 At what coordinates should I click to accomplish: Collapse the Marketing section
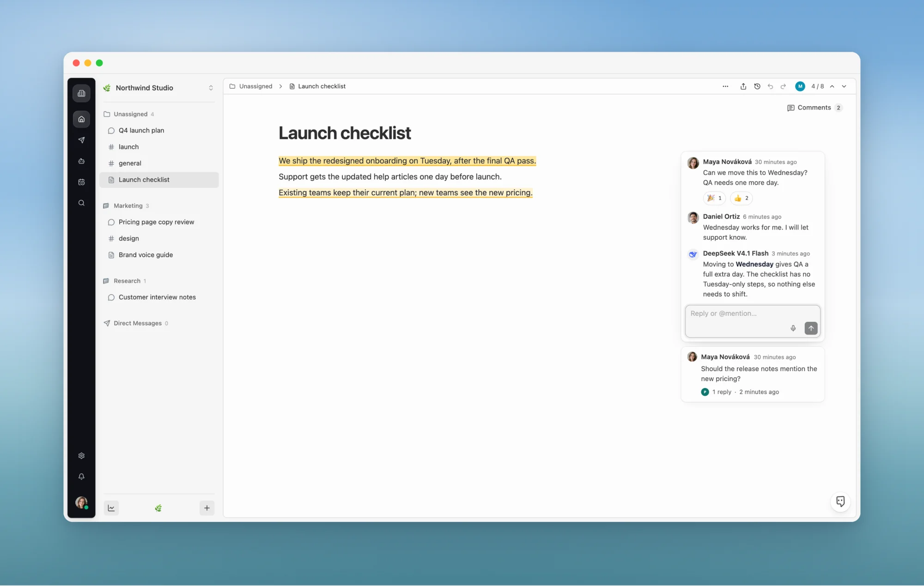[x=126, y=205]
